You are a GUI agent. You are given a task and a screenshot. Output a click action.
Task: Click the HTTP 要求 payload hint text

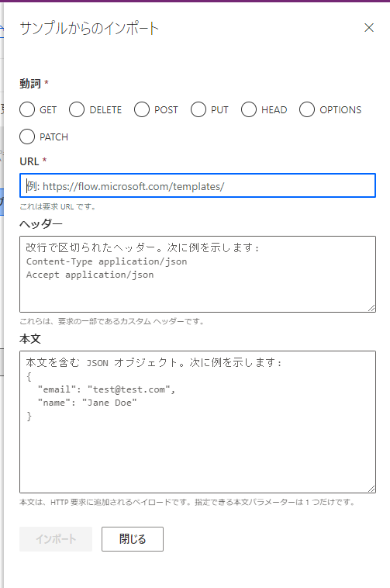(x=188, y=502)
